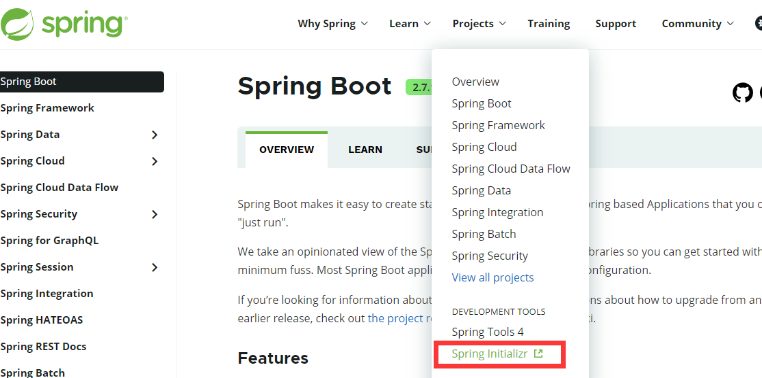Choose Spring Data in Projects menu
Image resolution: width=762 pixels, height=378 pixels.
coord(481,190)
